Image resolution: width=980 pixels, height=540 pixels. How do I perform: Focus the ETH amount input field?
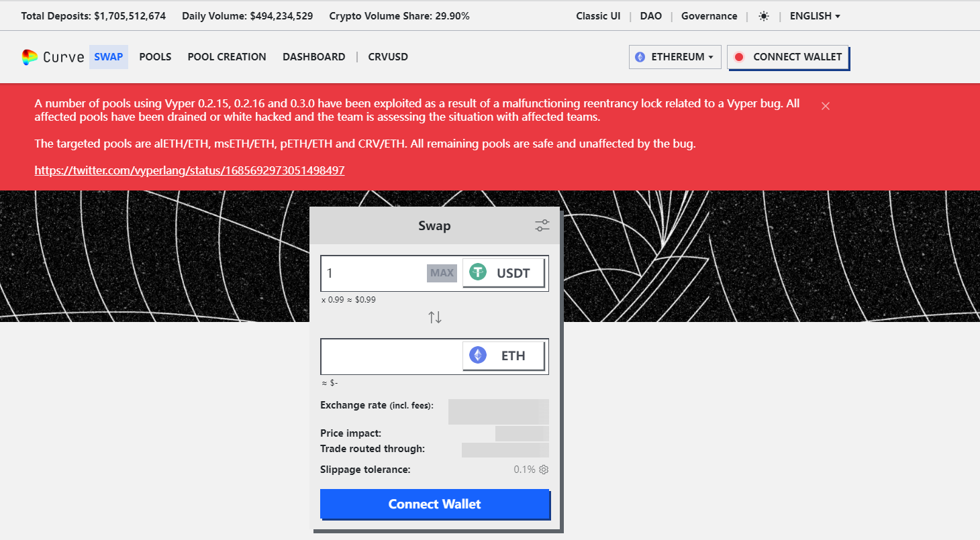(391, 356)
